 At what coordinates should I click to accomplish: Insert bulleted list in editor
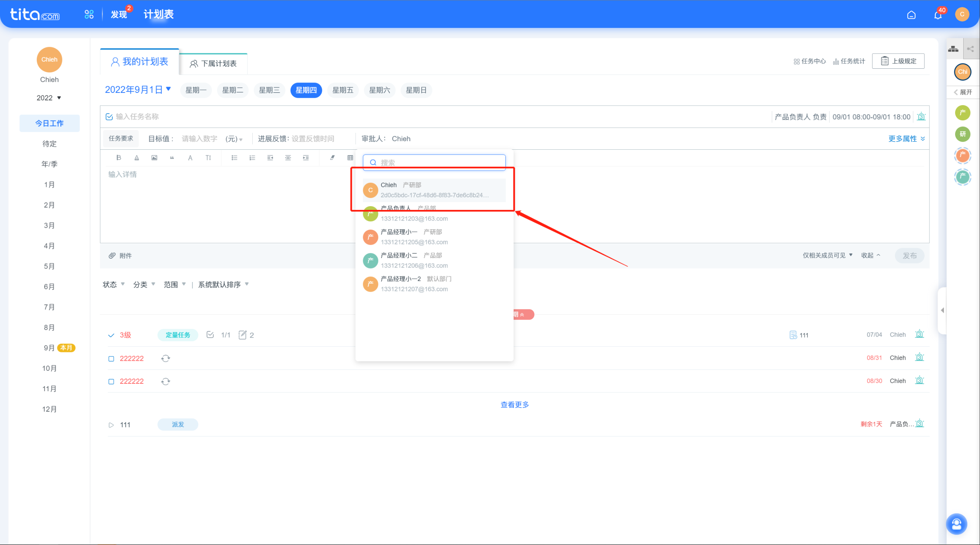coord(235,158)
